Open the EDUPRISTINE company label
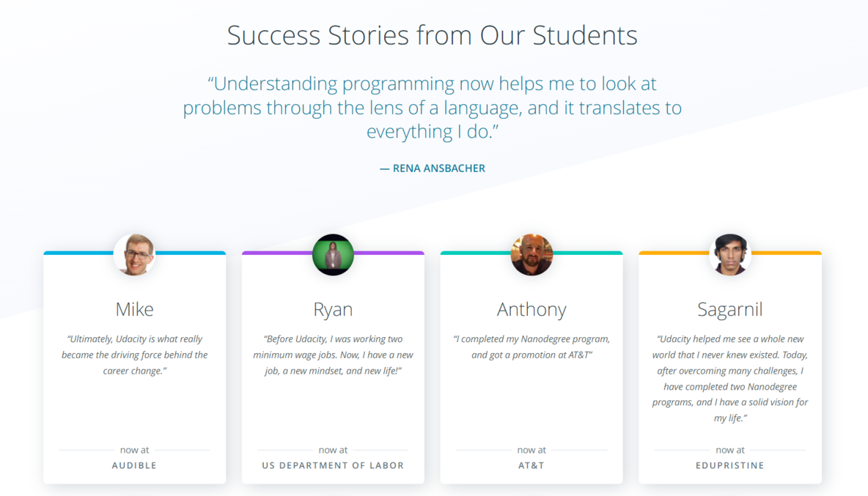 [730, 465]
